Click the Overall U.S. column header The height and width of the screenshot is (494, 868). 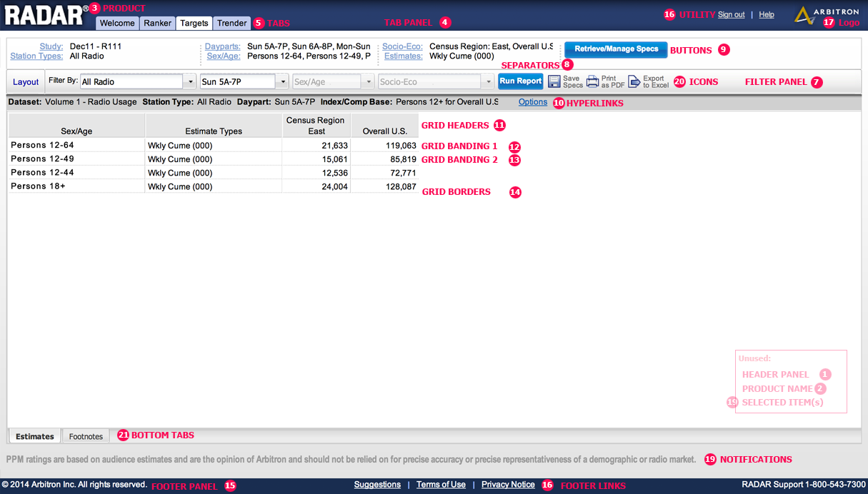click(x=385, y=126)
